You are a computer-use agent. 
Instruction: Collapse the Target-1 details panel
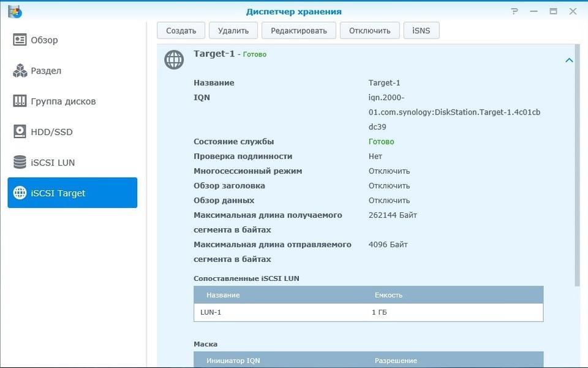pyautogui.click(x=569, y=60)
